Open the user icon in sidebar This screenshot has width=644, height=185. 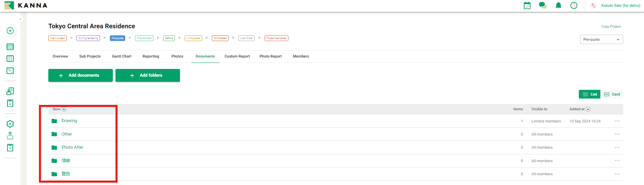pyautogui.click(x=10, y=136)
